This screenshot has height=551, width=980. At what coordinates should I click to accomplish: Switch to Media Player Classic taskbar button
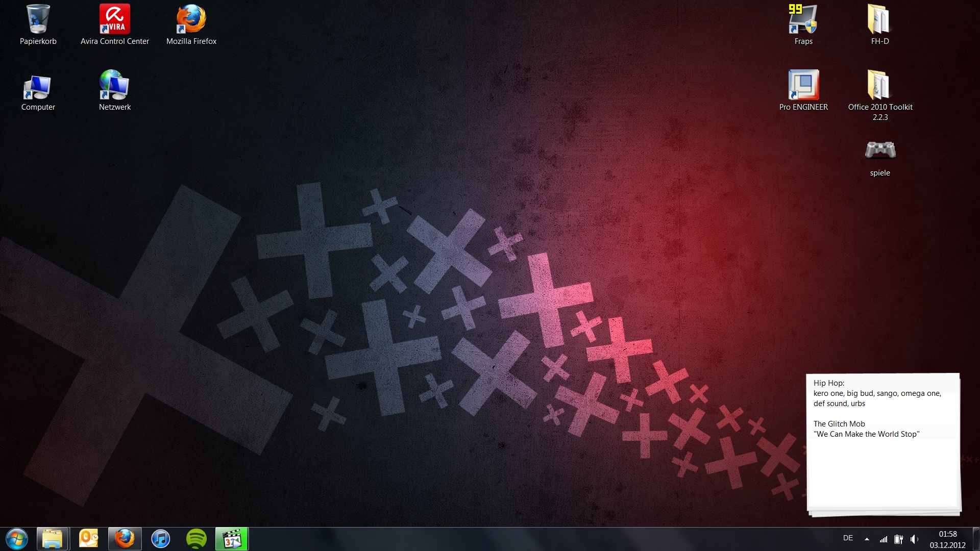coord(232,539)
